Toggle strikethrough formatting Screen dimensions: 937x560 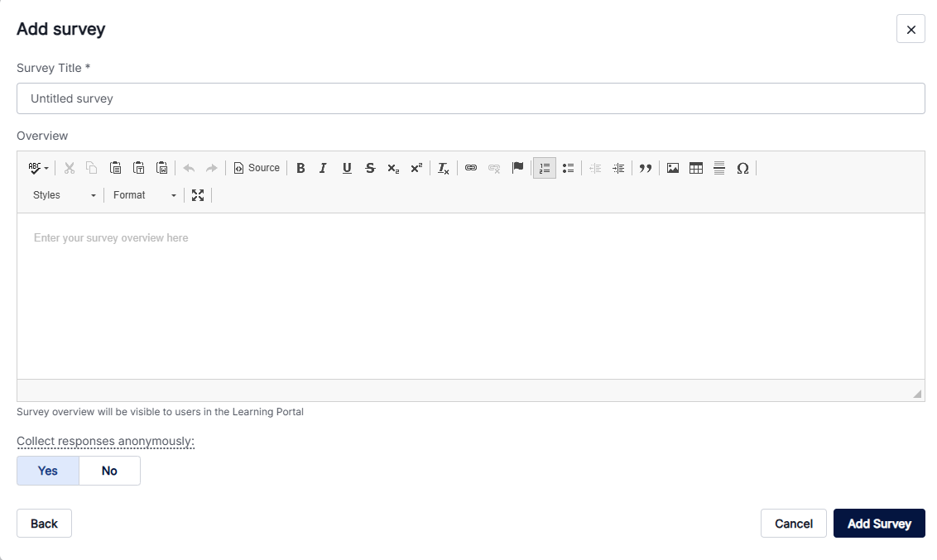coord(370,169)
